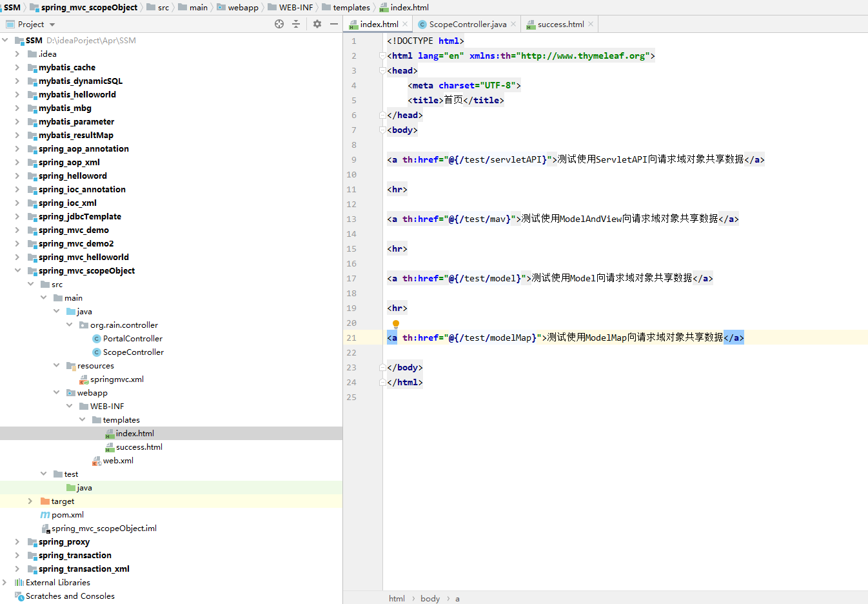Select index.html in the project tree
The image size is (868, 604).
(x=135, y=434)
